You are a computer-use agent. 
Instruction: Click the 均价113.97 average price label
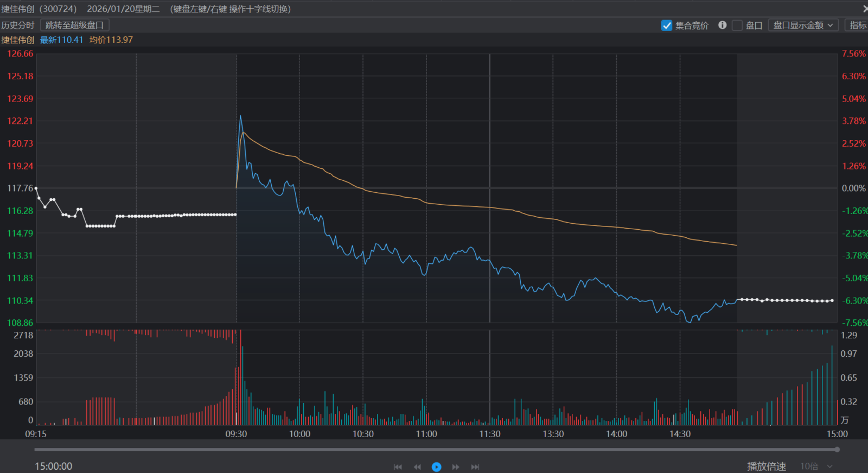[x=111, y=40]
